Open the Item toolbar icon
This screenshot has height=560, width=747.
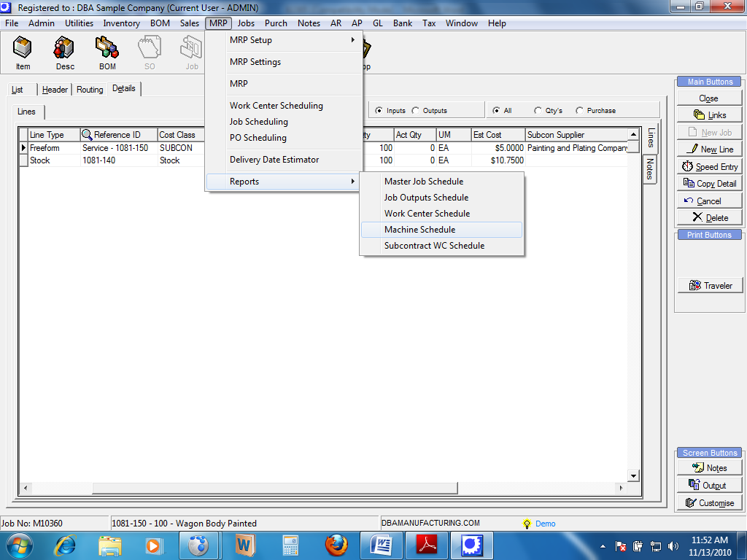click(x=23, y=52)
